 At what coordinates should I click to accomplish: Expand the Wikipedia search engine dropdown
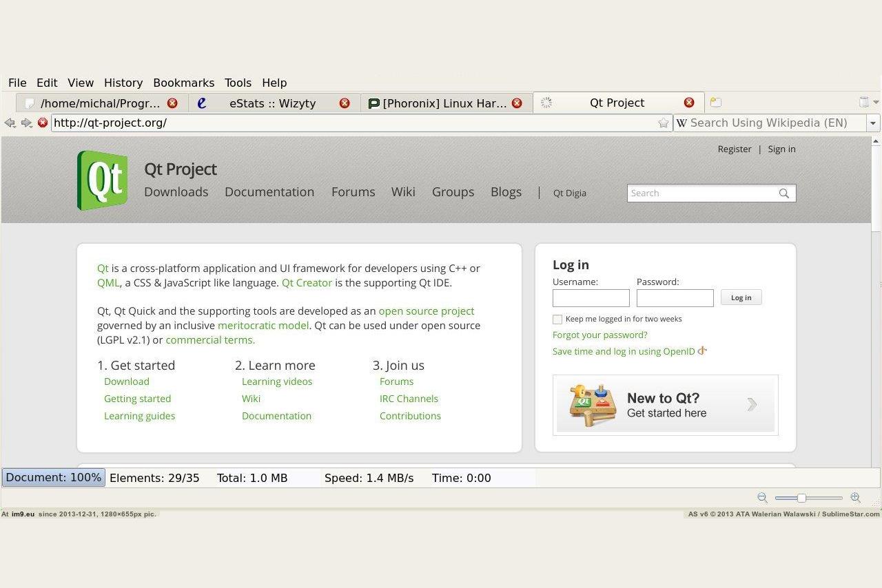pyautogui.click(x=873, y=123)
